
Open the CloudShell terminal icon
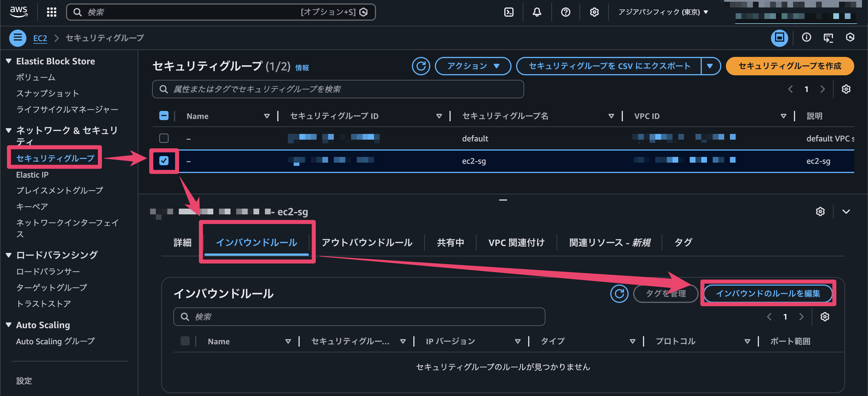point(508,12)
